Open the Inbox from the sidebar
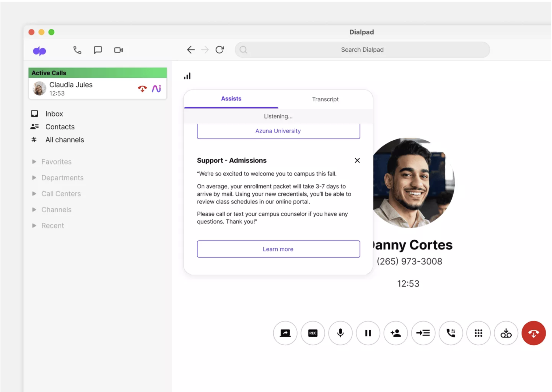The image size is (552, 392). (x=54, y=113)
